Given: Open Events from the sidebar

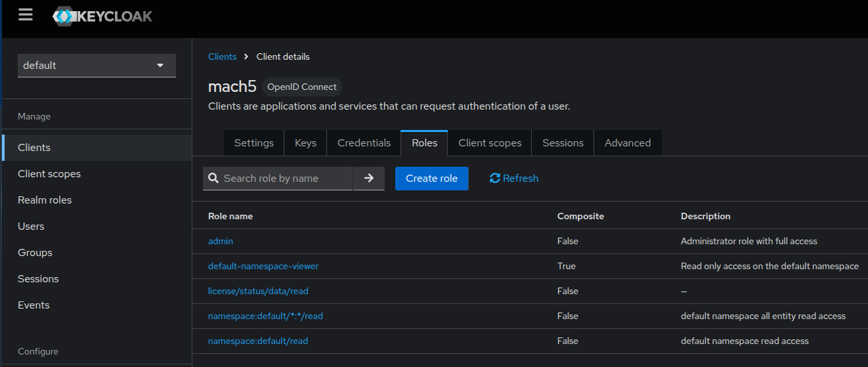Looking at the screenshot, I should pyautogui.click(x=33, y=305).
